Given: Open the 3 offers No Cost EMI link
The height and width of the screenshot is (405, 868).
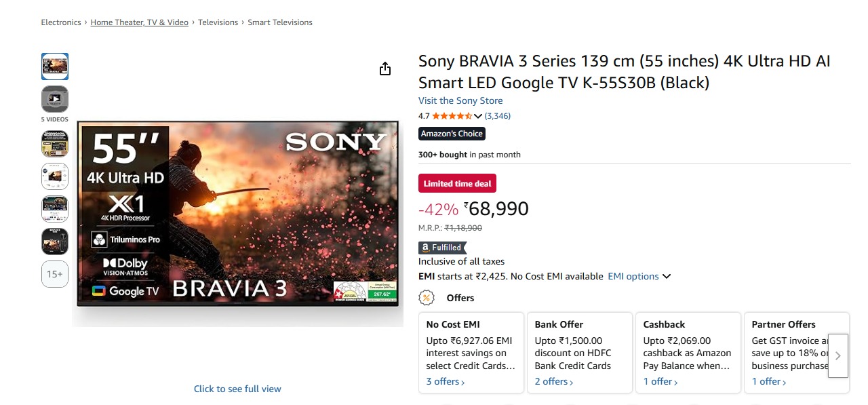Looking at the screenshot, I should (446, 381).
